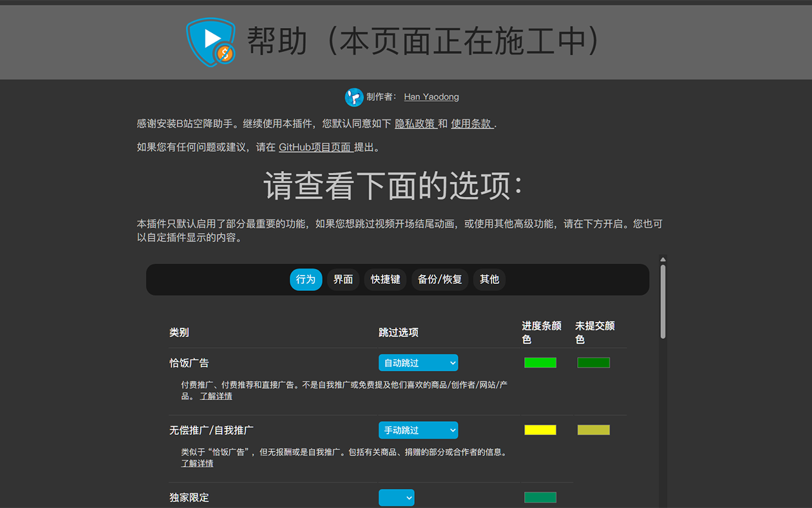
Task: Select the currently active 行为 tab
Action: 306,279
